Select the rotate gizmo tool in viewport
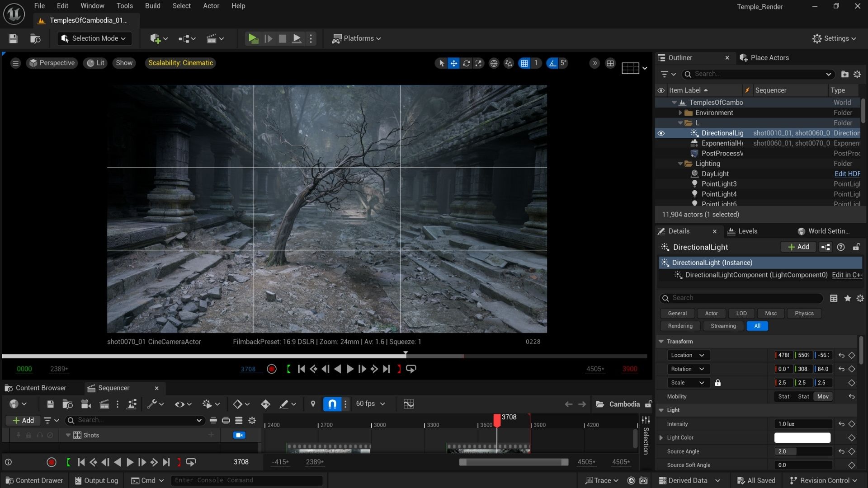 pyautogui.click(x=466, y=63)
